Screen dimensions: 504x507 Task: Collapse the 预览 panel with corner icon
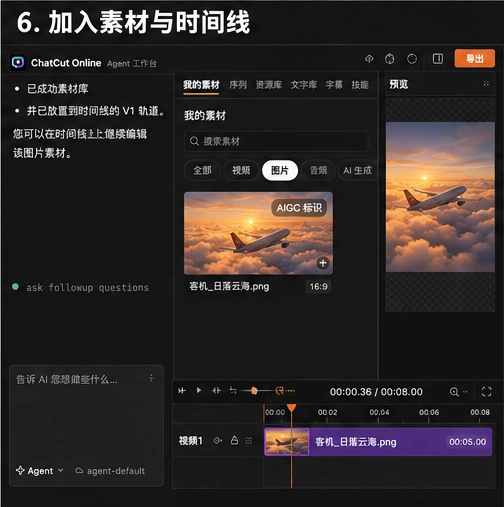486,84
